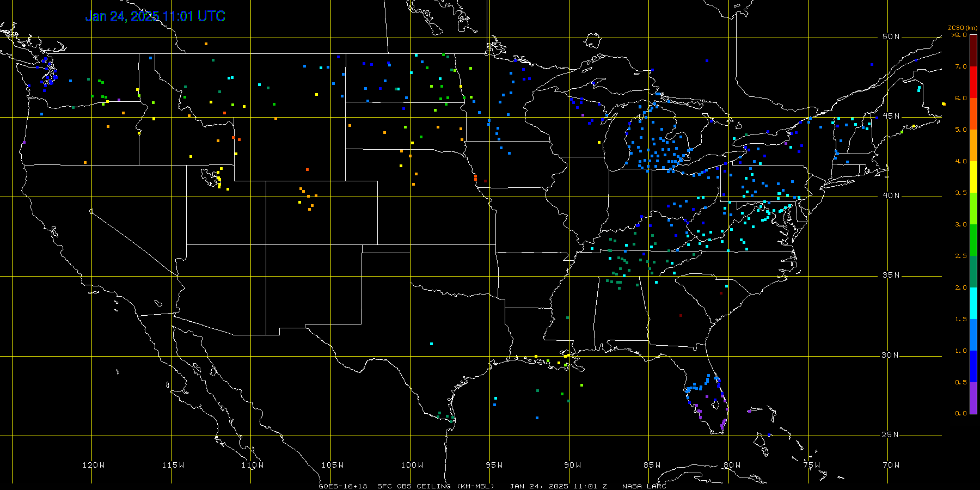Click the '35 N' latitude label
The width and height of the screenshot is (980, 490).
[x=891, y=275]
